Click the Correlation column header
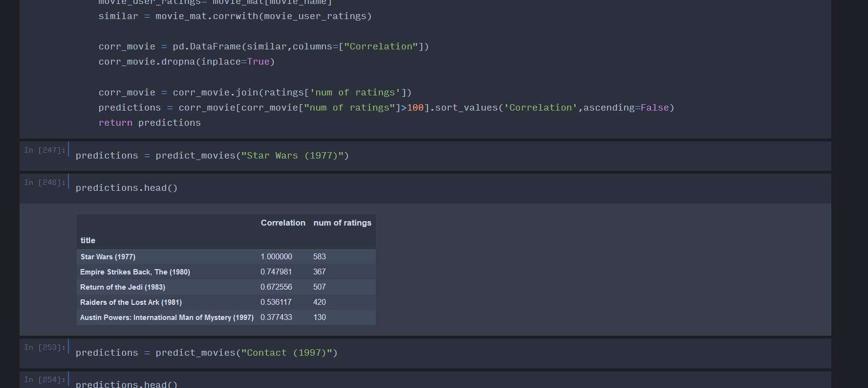The width and height of the screenshot is (868, 388). point(283,223)
